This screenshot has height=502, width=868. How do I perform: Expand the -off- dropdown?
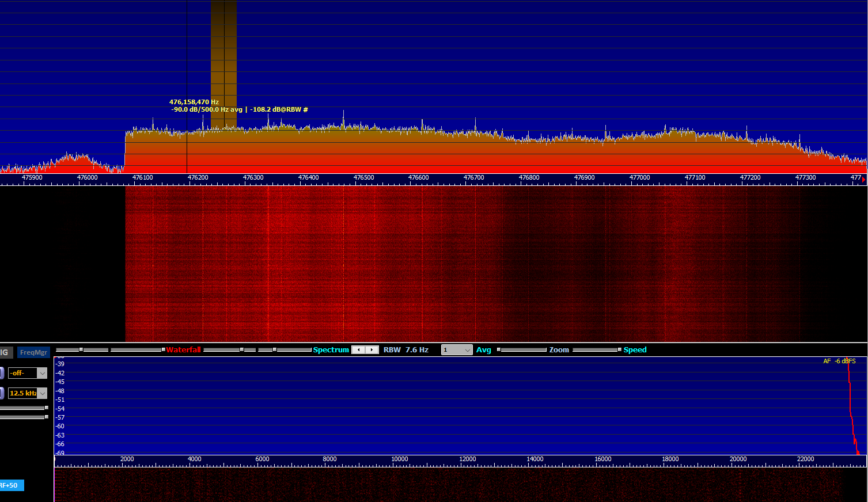click(27, 373)
